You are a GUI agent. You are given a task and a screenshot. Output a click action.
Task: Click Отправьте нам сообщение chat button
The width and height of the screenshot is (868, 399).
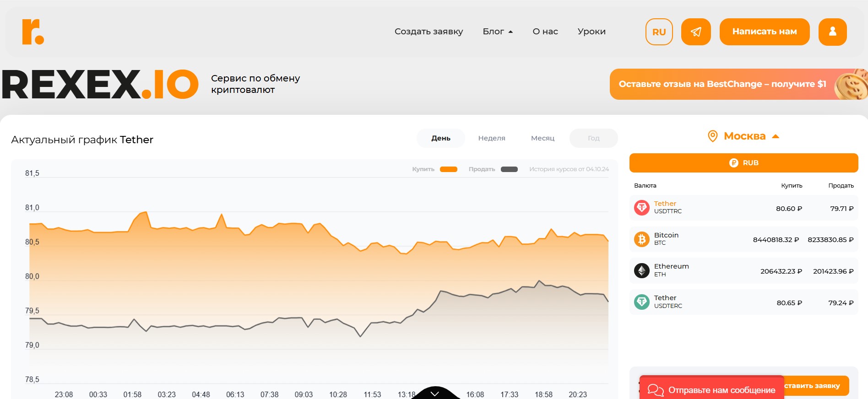point(712,388)
